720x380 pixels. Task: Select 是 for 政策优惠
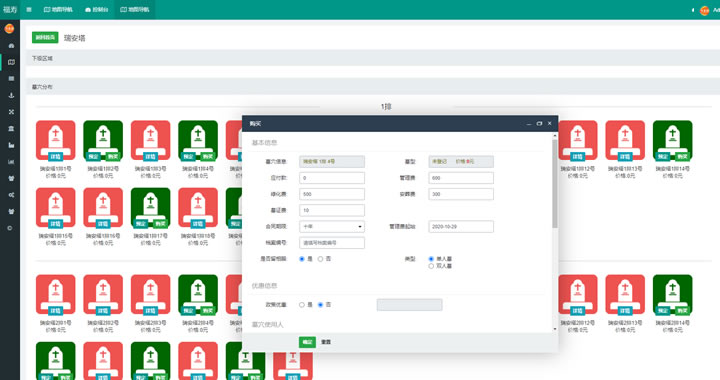coord(302,304)
